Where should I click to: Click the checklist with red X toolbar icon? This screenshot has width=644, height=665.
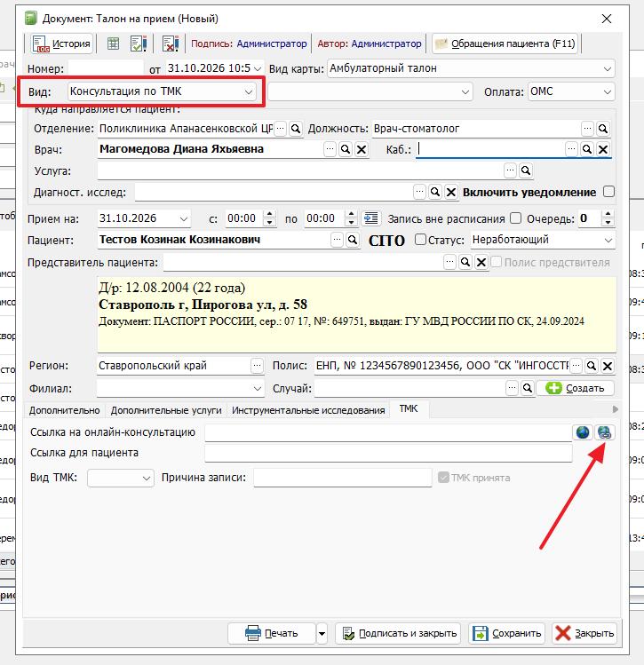coord(171,44)
